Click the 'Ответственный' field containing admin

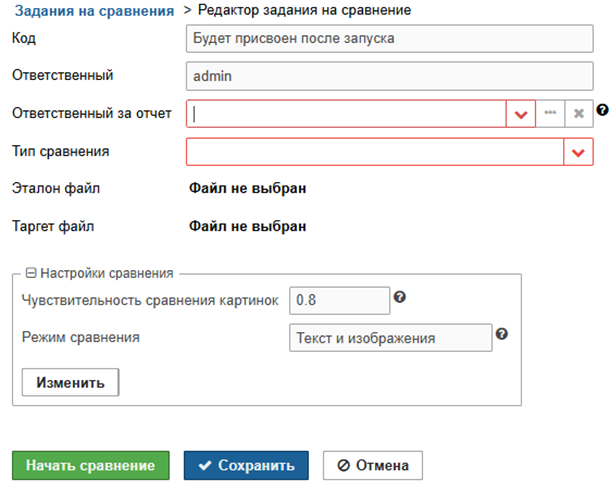(x=390, y=76)
